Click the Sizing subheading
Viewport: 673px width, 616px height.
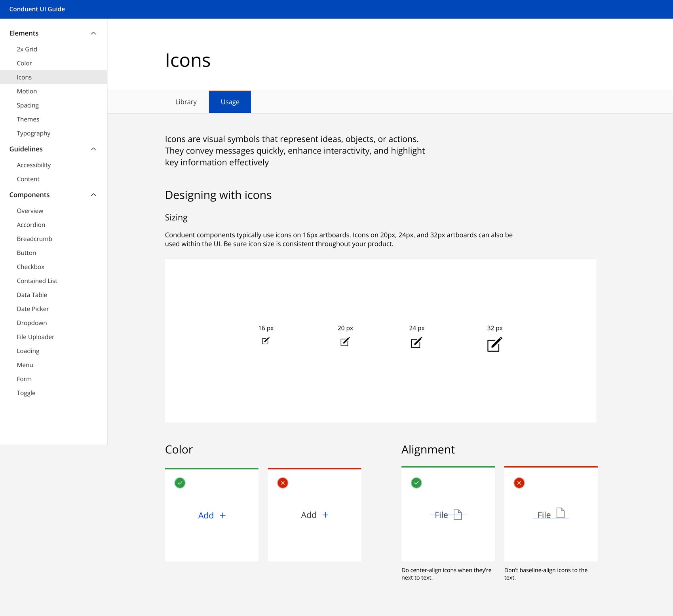coord(176,218)
